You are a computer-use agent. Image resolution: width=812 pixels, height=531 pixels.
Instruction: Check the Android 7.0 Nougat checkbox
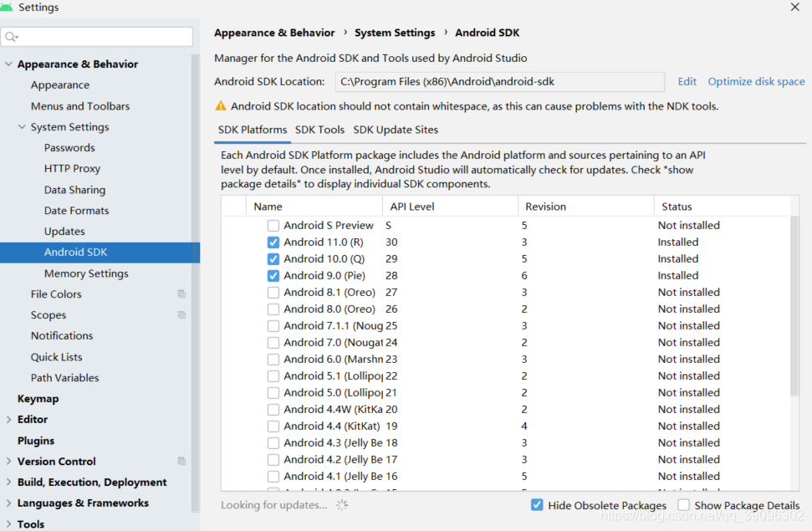click(273, 342)
